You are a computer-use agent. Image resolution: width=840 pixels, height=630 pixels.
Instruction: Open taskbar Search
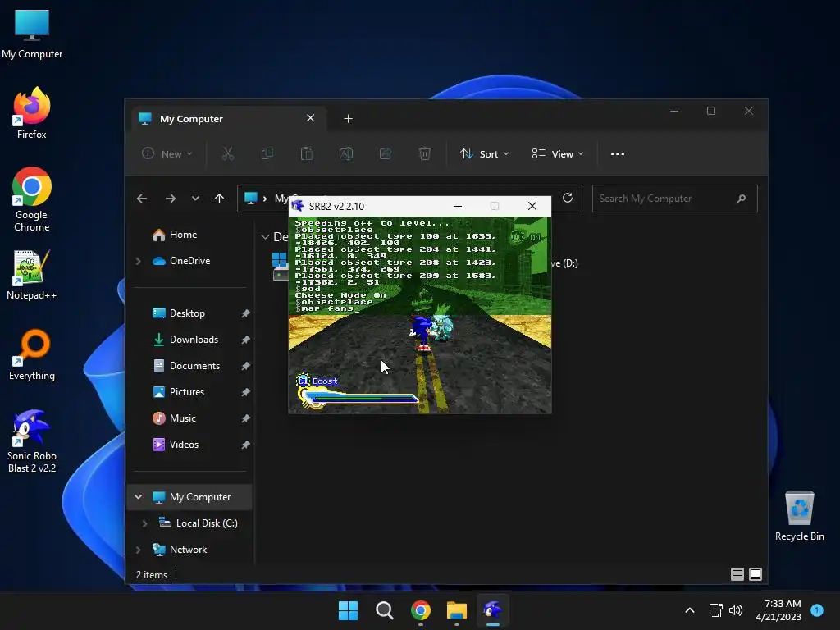384,610
